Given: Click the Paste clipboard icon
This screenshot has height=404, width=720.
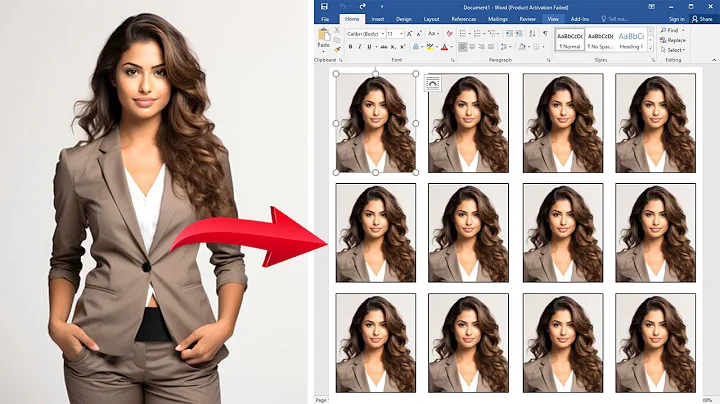Looking at the screenshot, I should (324, 35).
